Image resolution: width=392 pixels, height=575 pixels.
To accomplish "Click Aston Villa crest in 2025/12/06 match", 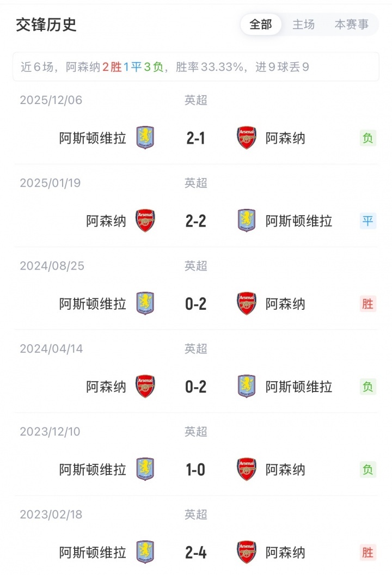I will [x=145, y=138].
